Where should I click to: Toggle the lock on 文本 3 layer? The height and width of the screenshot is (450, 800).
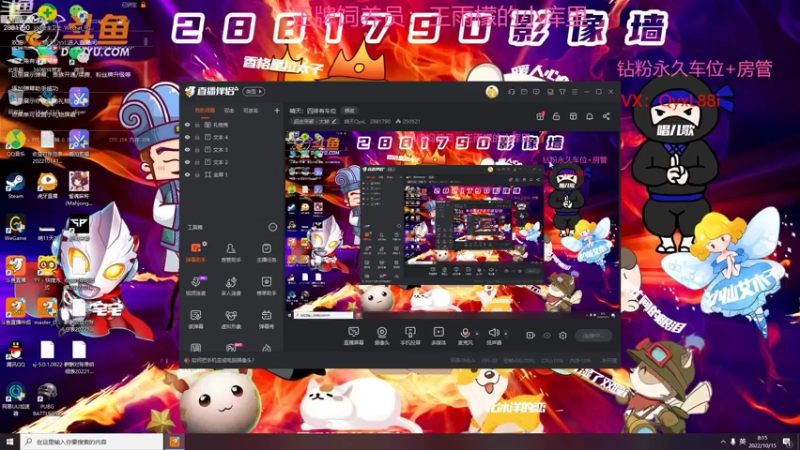click(197, 149)
